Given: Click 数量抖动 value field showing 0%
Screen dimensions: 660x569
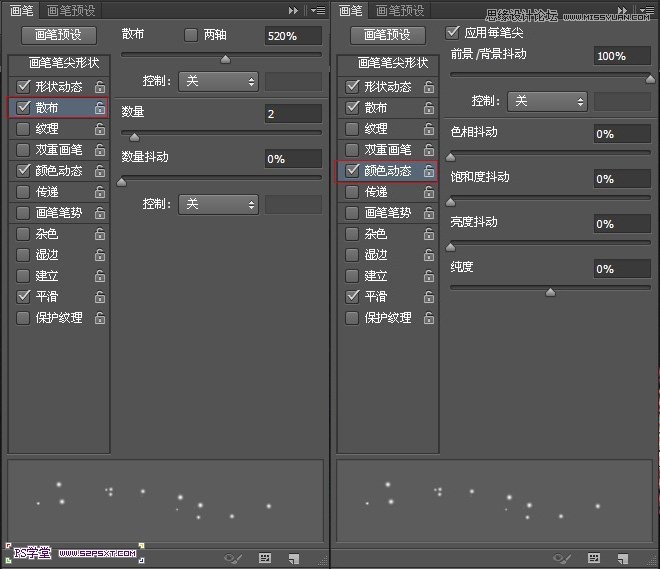Looking at the screenshot, I should [x=293, y=159].
